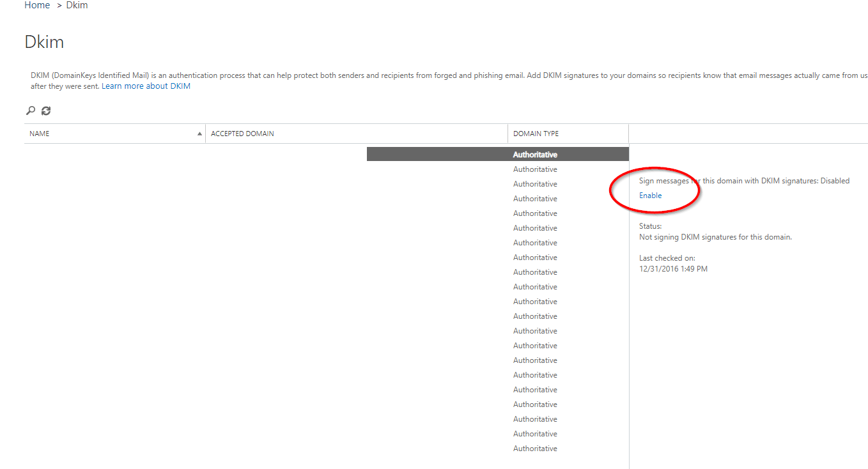868x469 pixels.
Task: Select the highlighted Authoritative row
Action: (535, 155)
